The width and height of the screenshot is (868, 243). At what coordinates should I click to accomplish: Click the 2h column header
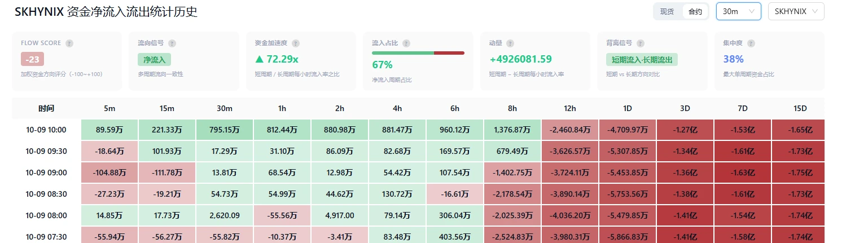[x=340, y=108]
